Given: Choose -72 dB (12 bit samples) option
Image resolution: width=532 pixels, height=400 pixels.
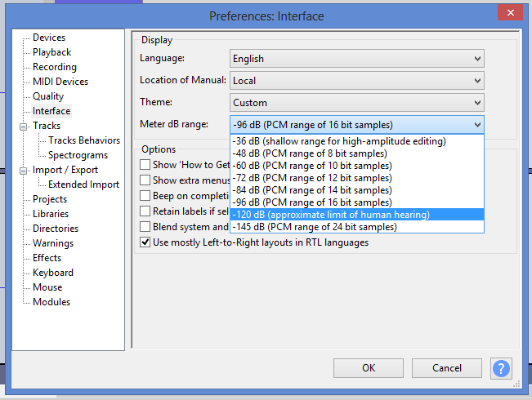Looking at the screenshot, I should [x=357, y=178].
